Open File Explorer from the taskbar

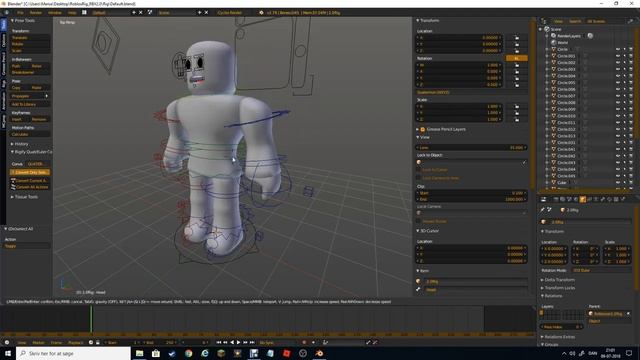coord(140,353)
